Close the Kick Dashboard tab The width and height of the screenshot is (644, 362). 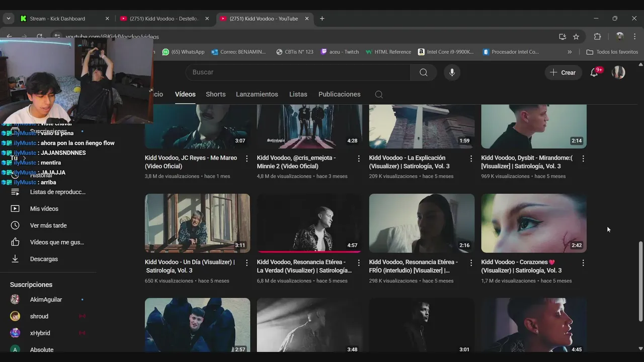click(x=107, y=19)
